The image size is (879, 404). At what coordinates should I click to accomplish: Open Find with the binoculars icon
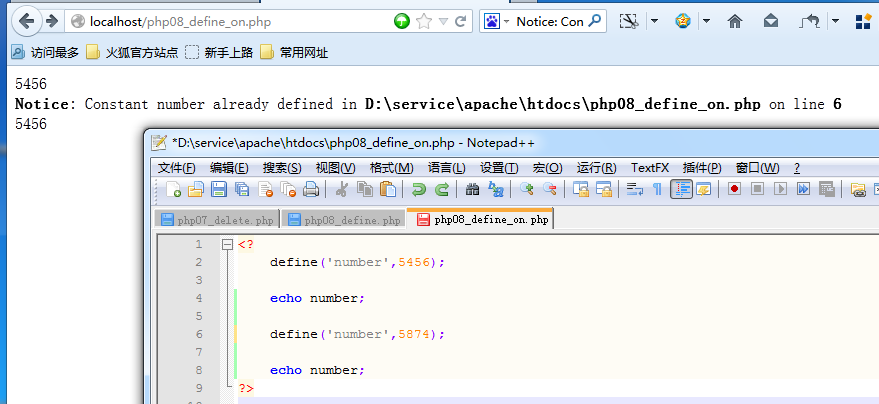pos(472,189)
